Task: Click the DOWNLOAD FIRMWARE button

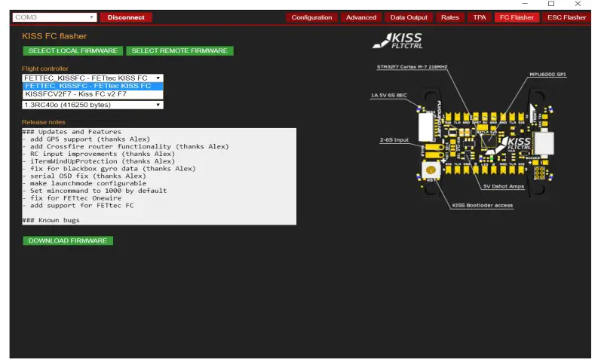Action: [68, 240]
